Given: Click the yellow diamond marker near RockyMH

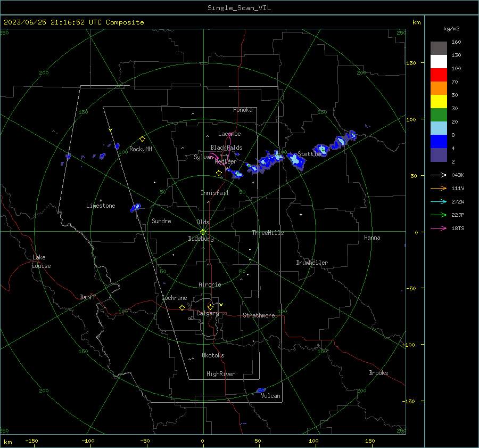Looking at the screenshot, I should tap(142, 139).
